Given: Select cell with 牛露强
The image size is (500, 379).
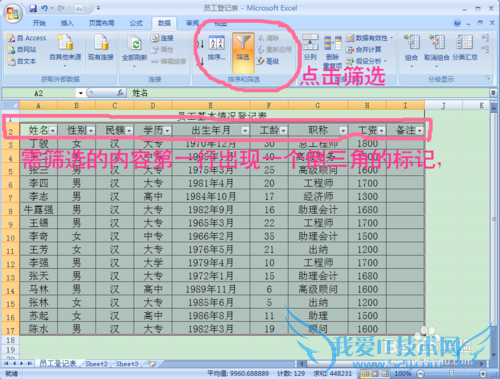Looking at the screenshot, I should click(x=39, y=210).
